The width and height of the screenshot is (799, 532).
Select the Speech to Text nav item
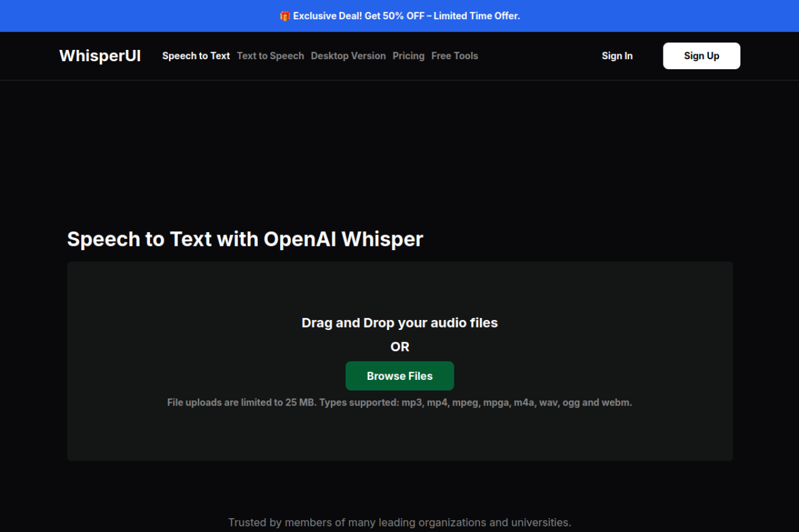(196, 56)
